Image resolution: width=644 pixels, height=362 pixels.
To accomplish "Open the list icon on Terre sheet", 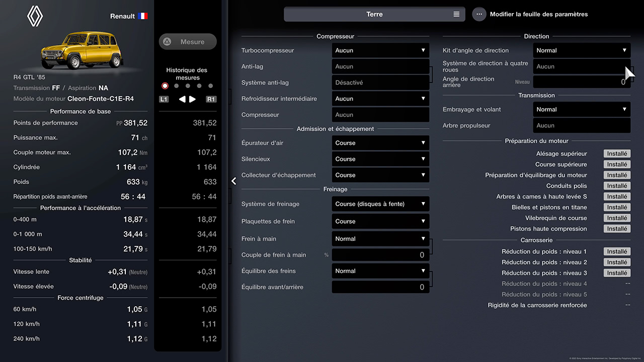I will point(456,14).
